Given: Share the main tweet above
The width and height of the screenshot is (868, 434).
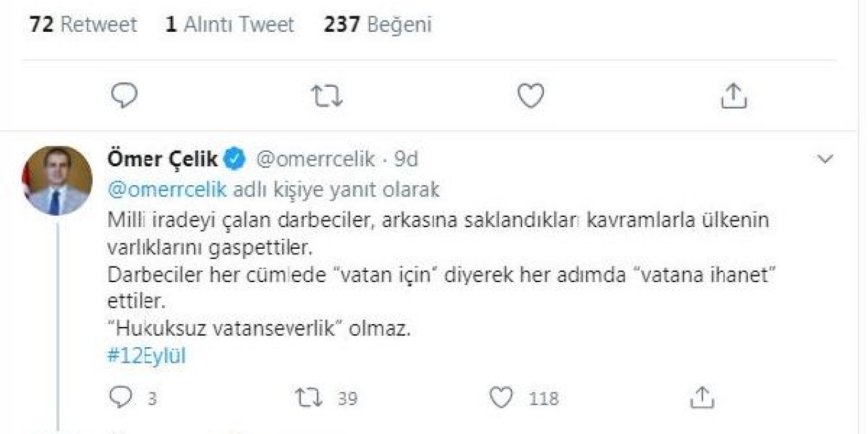Looking at the screenshot, I should [733, 96].
